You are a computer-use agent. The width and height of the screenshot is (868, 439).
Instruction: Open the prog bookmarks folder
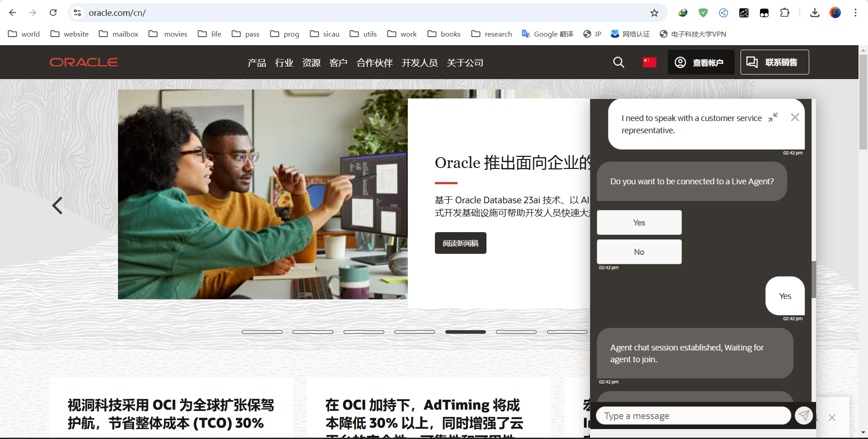point(284,34)
